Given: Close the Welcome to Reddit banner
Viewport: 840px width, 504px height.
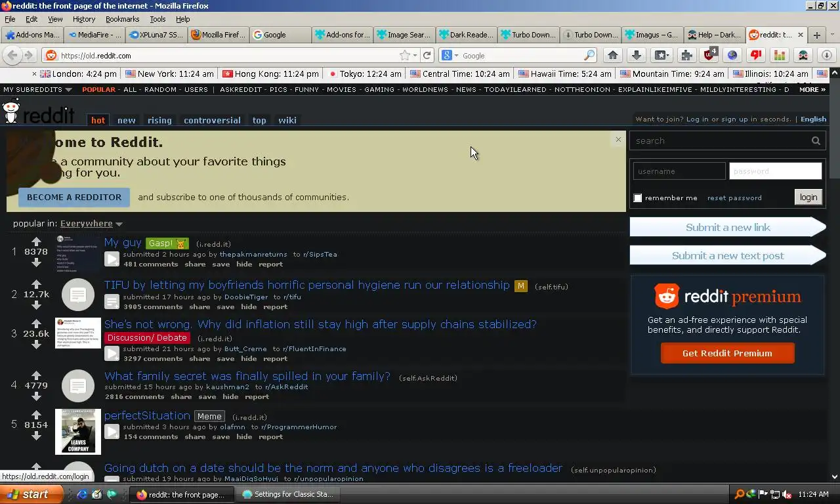Looking at the screenshot, I should point(618,139).
